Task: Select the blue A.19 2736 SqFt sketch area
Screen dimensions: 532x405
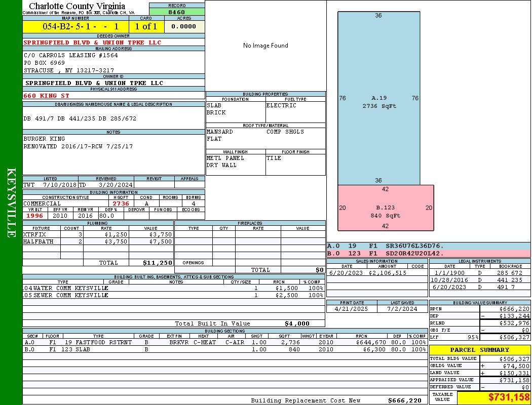Action: coord(378,99)
